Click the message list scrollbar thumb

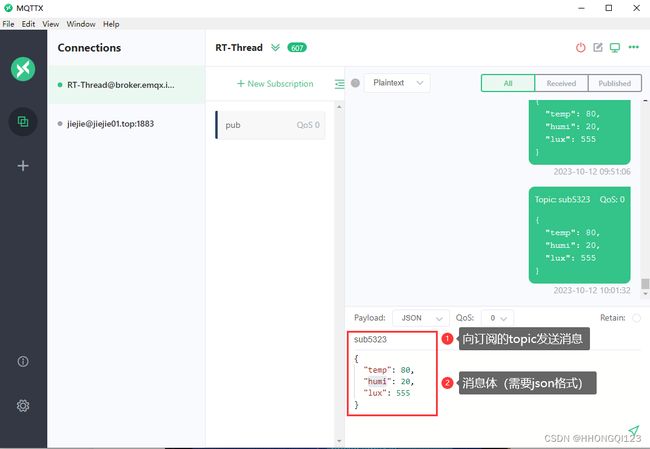click(645, 284)
